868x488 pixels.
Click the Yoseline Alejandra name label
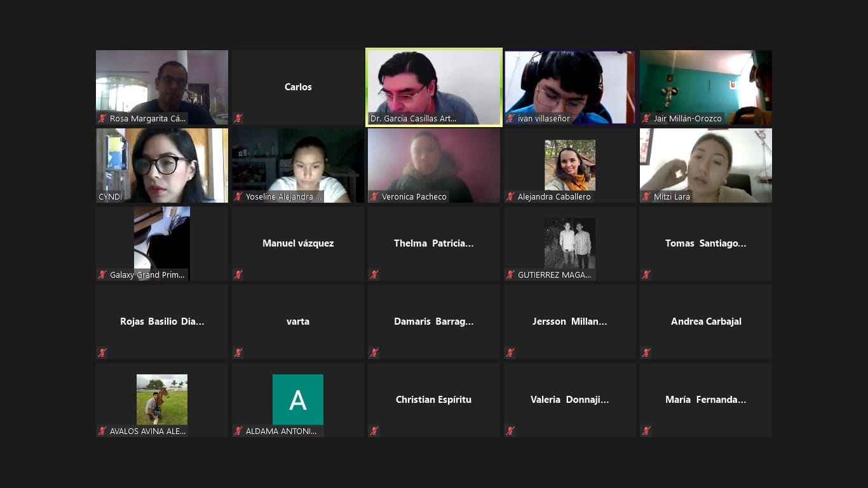click(283, 197)
